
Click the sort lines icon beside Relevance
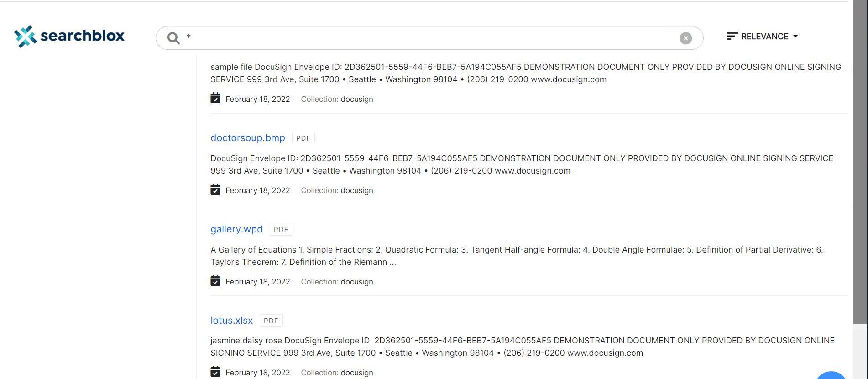pyautogui.click(x=732, y=36)
